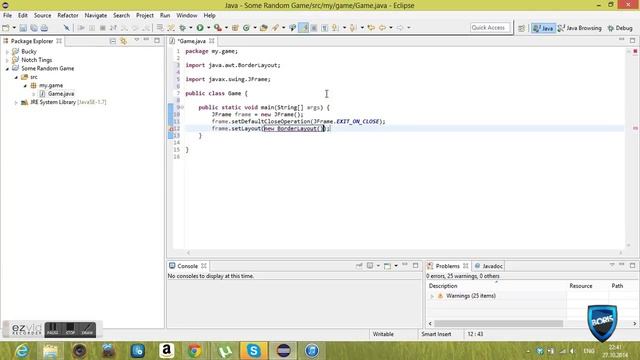The width and height of the screenshot is (640, 360).
Task: Open the Refactor menu
Action: click(68, 15)
